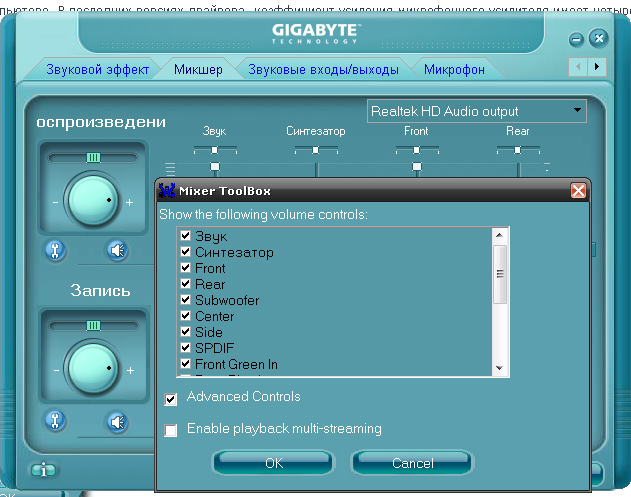The height and width of the screenshot is (497, 631).
Task: Click the volume controls list scrollbar thumb
Action: 500,274
